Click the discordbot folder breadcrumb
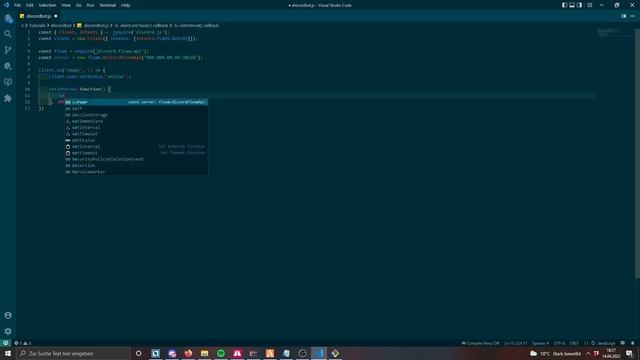This screenshot has width=640, height=360. click(61, 25)
